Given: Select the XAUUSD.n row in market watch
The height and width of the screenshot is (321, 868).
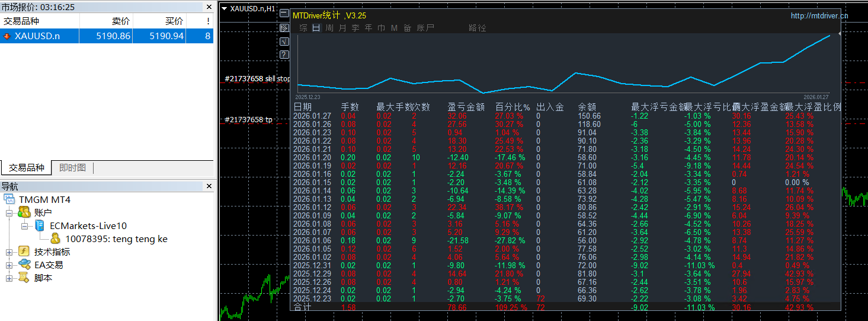Looking at the screenshot, I should pos(107,36).
